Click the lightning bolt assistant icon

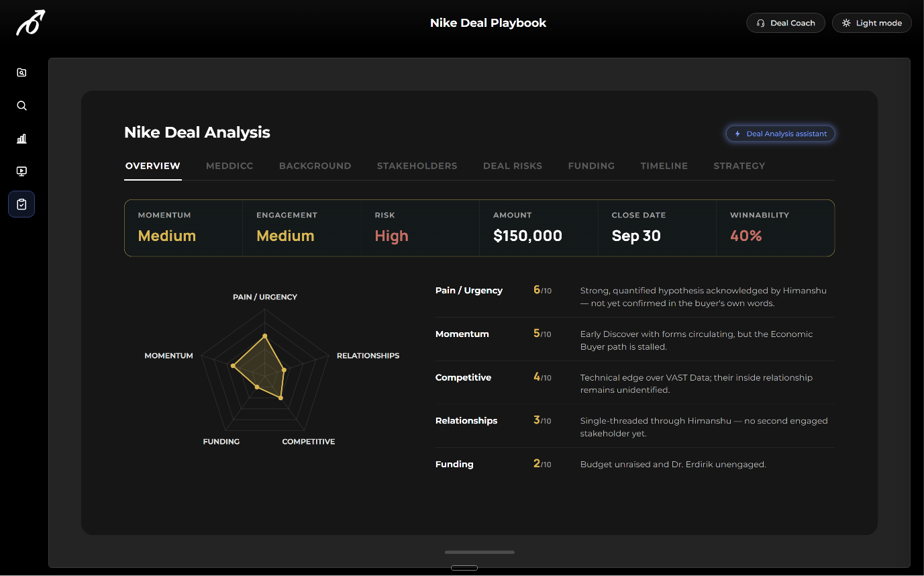point(737,134)
